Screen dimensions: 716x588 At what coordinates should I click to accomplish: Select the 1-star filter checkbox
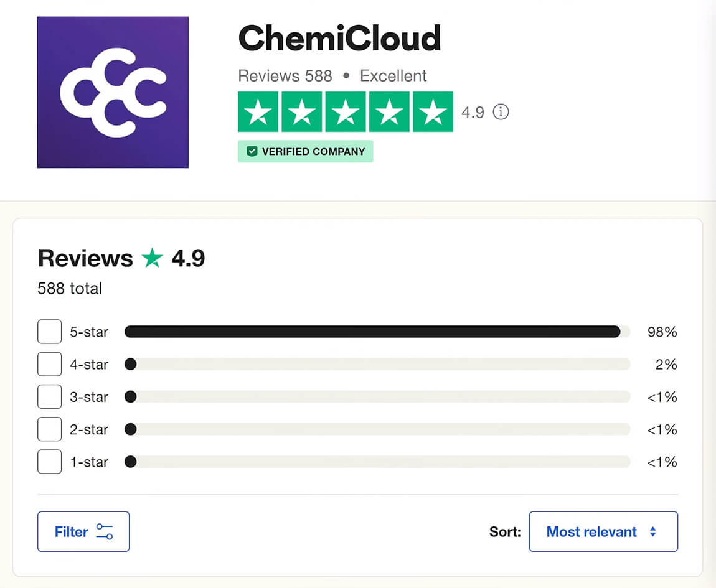(49, 462)
